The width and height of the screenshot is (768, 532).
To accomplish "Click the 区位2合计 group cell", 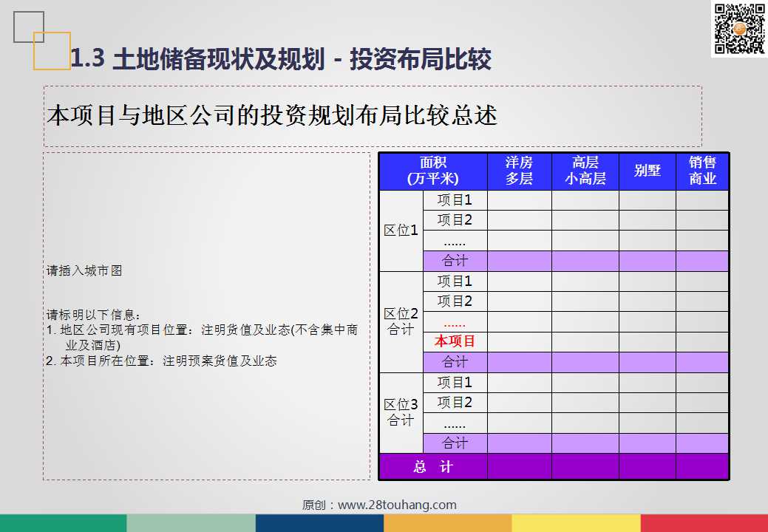I will pos(401,321).
